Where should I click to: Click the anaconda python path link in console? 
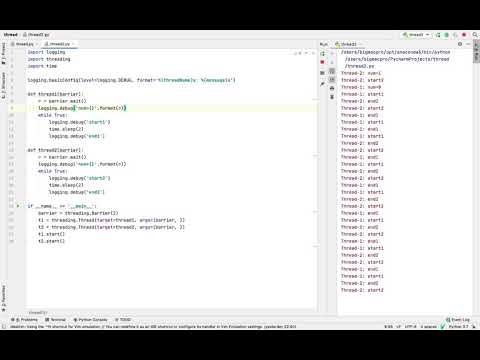point(396,52)
